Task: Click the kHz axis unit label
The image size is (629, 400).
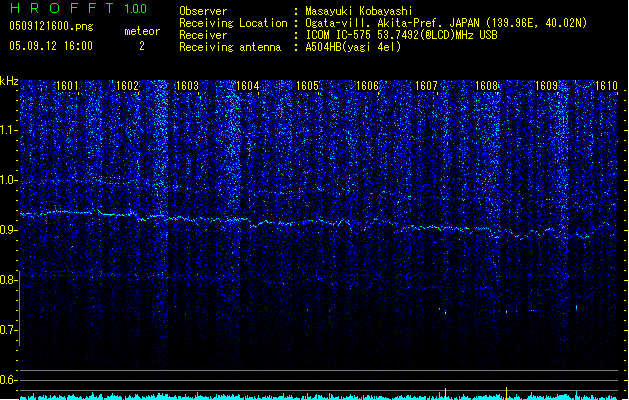Action: pos(9,80)
